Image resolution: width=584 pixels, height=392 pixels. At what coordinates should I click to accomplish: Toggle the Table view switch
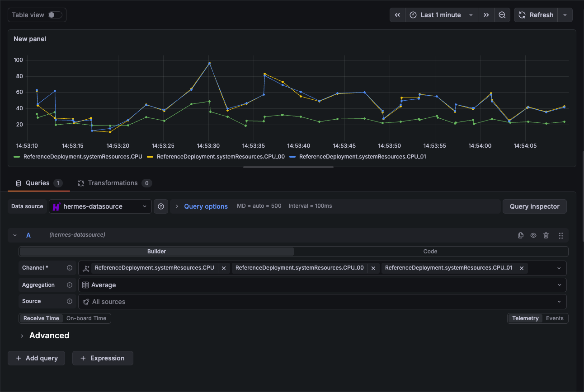coord(55,15)
